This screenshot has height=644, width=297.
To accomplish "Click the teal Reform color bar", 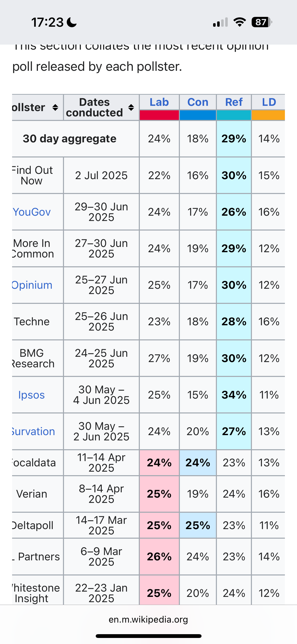I will click(234, 115).
